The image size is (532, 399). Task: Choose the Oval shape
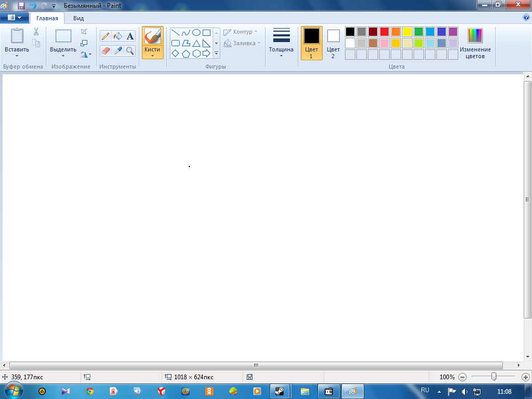tap(196, 33)
